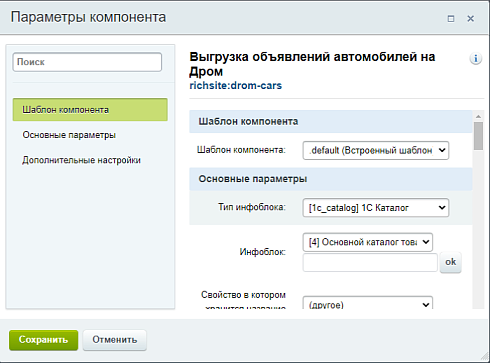Open Основные параметры section in sidebar
490x363 pixels.
(69, 135)
